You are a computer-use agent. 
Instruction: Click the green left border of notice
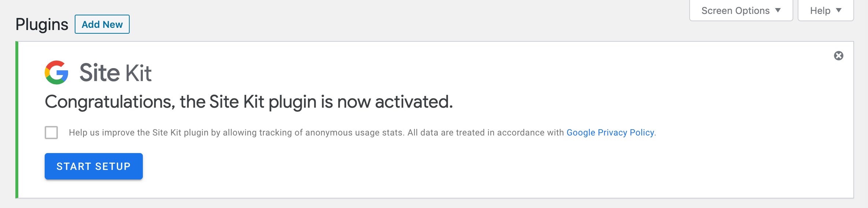[x=17, y=120]
